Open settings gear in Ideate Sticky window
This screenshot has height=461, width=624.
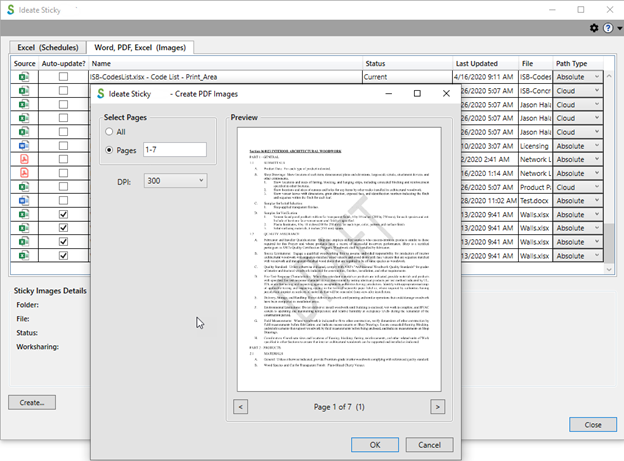594,28
